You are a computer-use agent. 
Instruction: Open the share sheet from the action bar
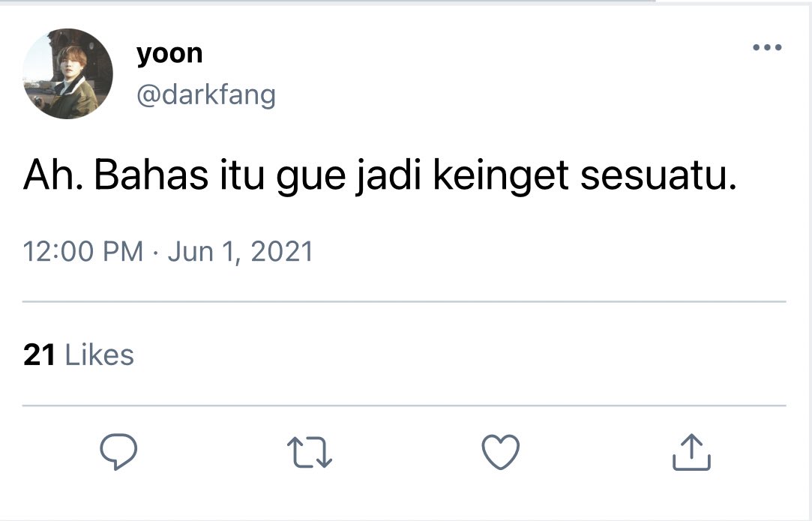(691, 451)
